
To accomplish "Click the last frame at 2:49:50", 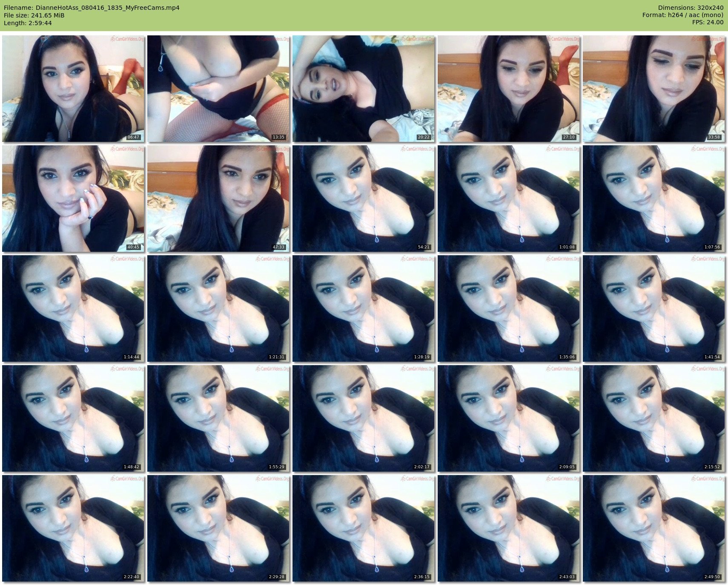I will coord(653,528).
